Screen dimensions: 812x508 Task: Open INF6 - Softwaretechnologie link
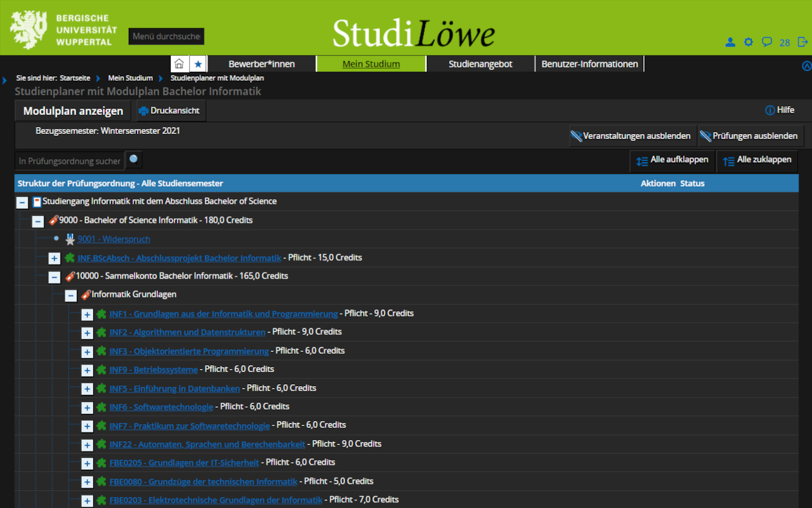(x=161, y=407)
